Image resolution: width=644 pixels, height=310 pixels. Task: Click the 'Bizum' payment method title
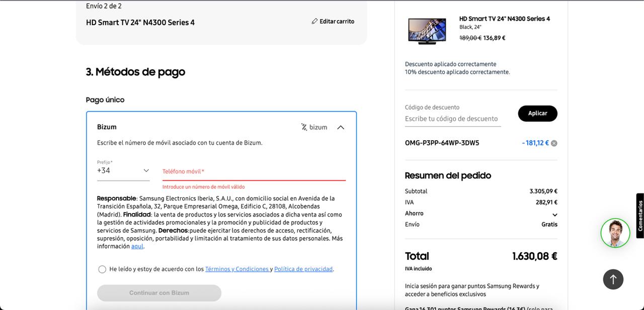pos(107,127)
